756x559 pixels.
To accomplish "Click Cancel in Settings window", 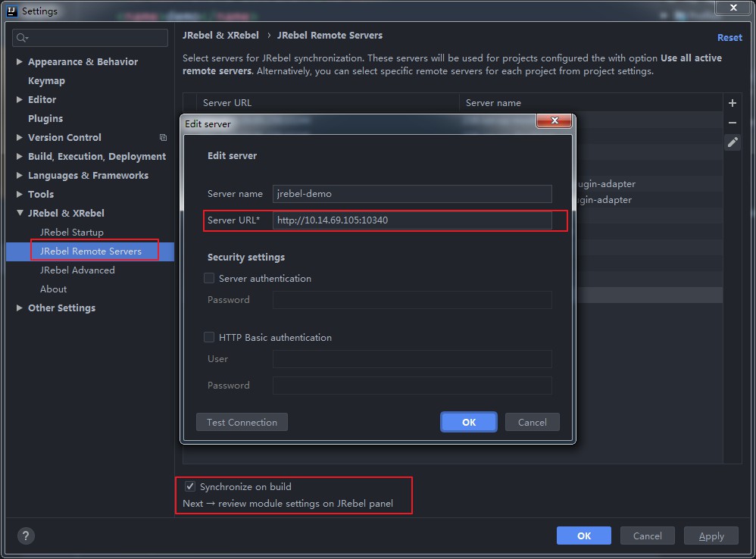I will 647,536.
